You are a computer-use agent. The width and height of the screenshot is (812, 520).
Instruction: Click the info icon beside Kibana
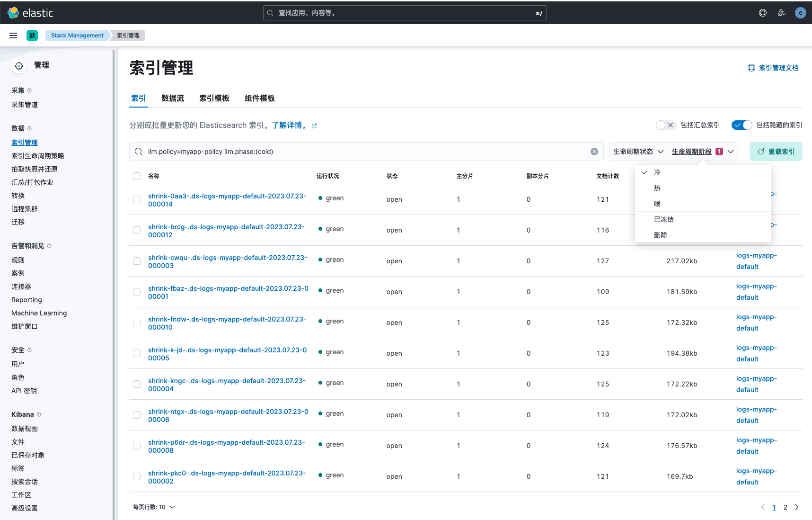coord(39,414)
